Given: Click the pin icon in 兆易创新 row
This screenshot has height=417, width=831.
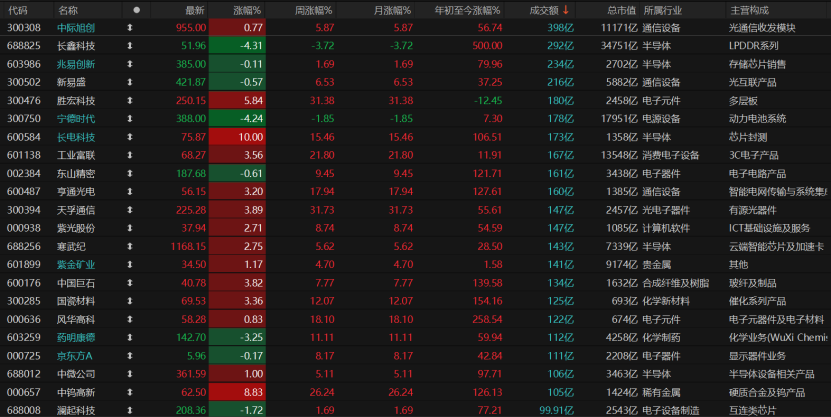Looking at the screenshot, I should click(130, 64).
